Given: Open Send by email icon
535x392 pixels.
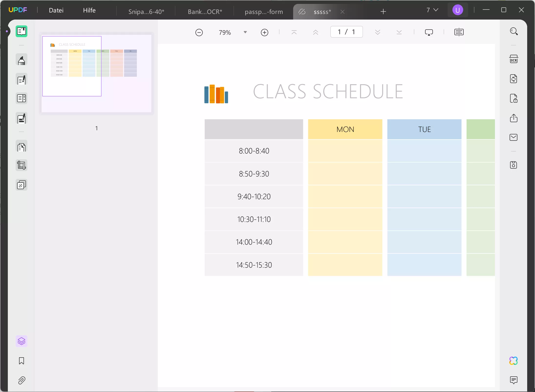Looking at the screenshot, I should click(514, 137).
